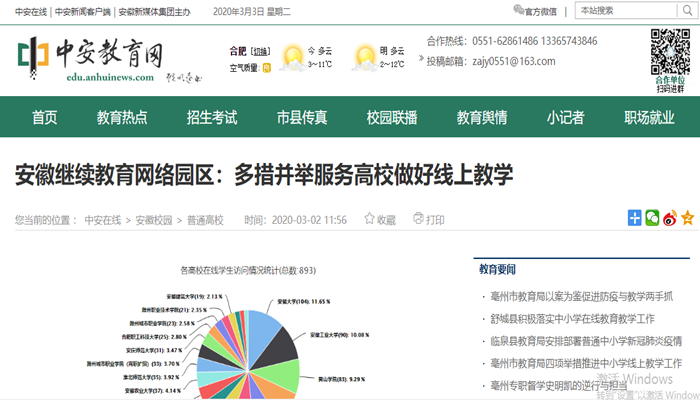Open news 临泉县教育局安排部署普通中小学新冠肺炎疫情

coord(586,341)
